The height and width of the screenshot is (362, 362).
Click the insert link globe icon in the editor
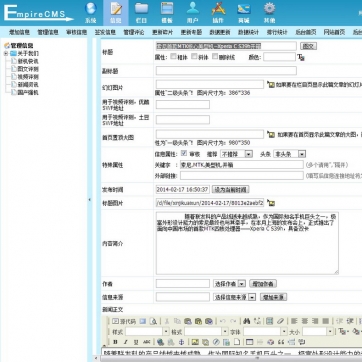click(160, 342)
